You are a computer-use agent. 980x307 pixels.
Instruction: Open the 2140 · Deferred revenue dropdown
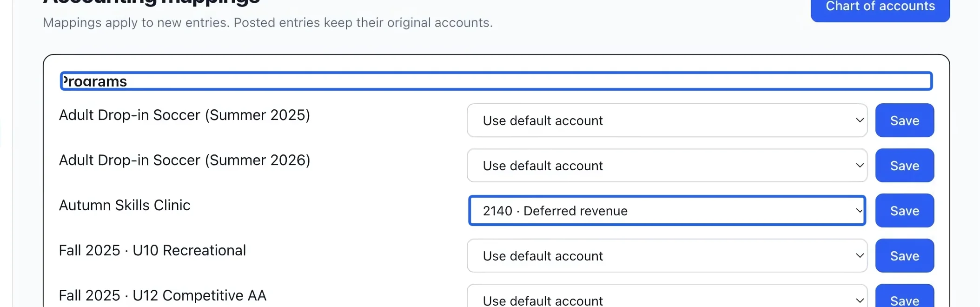(667, 211)
